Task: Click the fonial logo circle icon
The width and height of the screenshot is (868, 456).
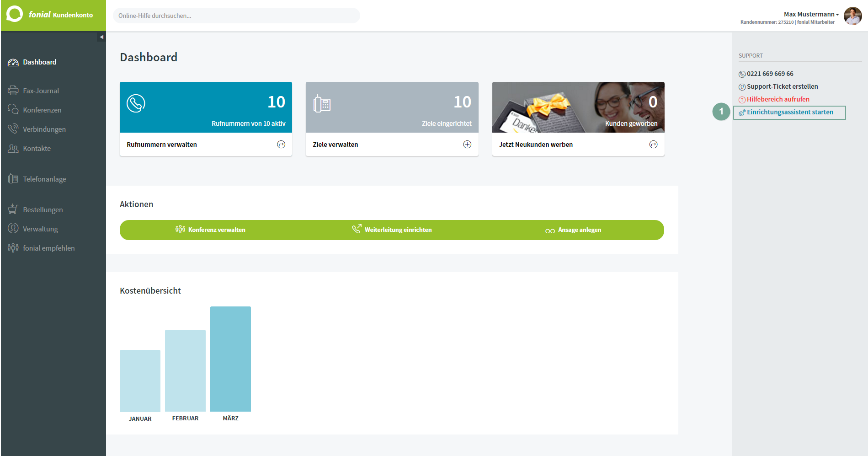Action: click(x=15, y=14)
